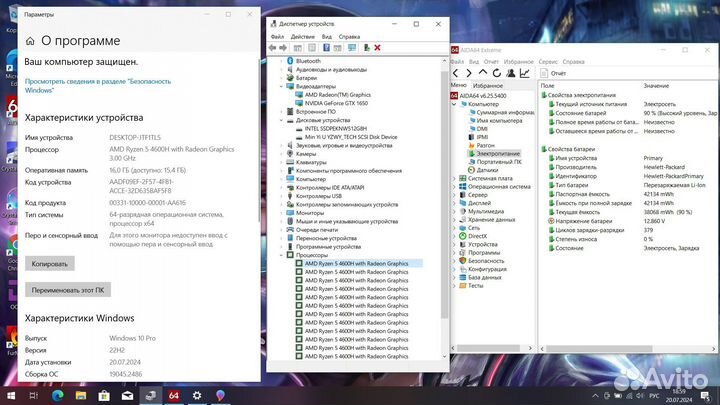
Task: Select NVIDIA GeForce GTX 1650 device
Action: click(337, 103)
